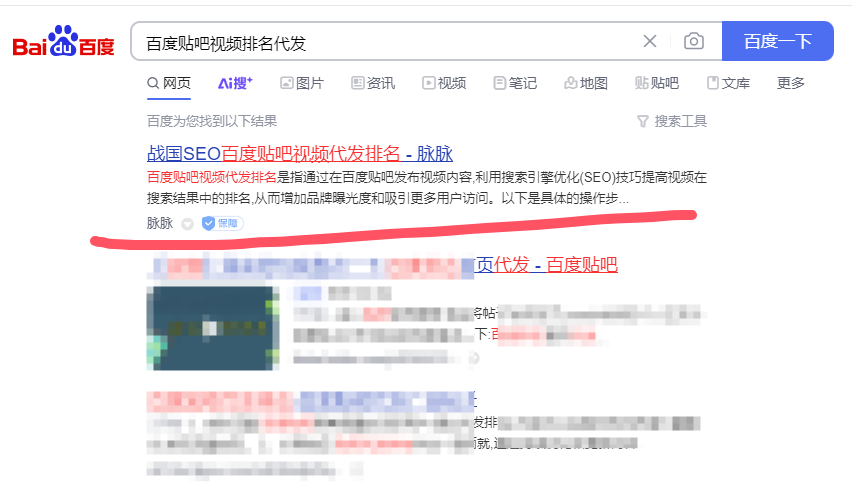The height and width of the screenshot is (498, 852).
Task: Switch to the 资讯 tab
Action: coord(373,83)
